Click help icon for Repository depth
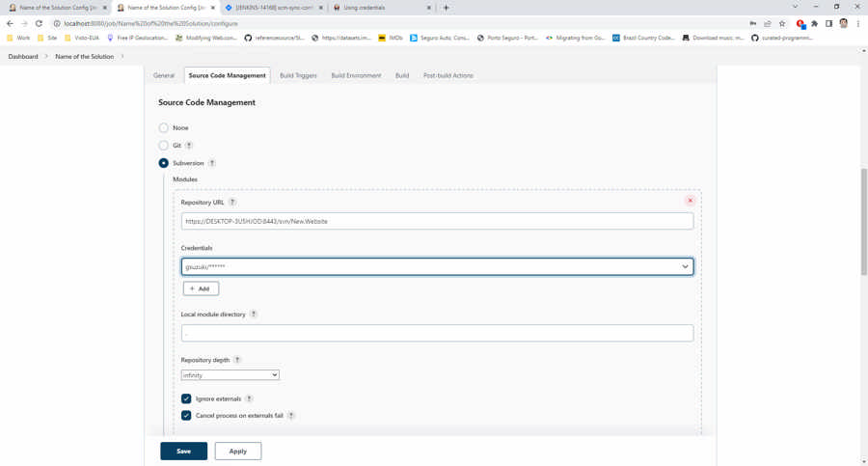 [237, 360]
